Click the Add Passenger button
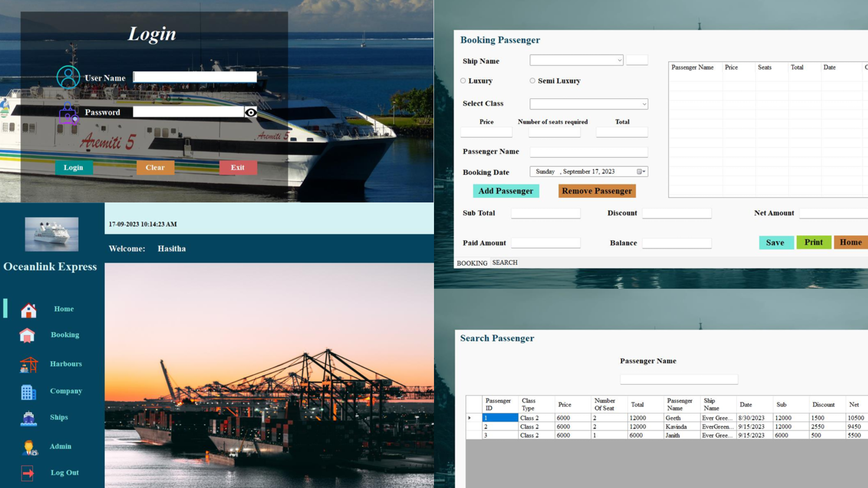868x488 pixels. click(x=506, y=191)
